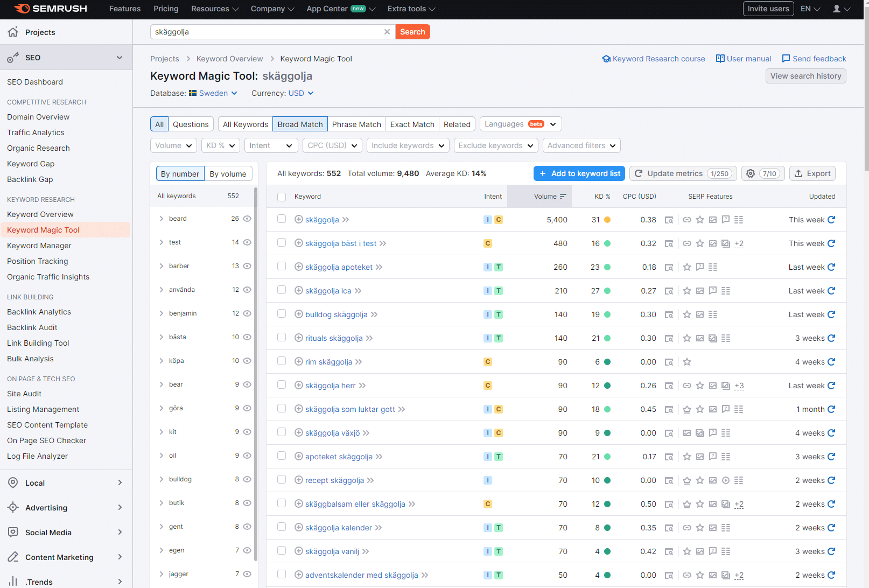Click the orange Search button
Viewport: 869px width, 588px height.
pos(412,32)
